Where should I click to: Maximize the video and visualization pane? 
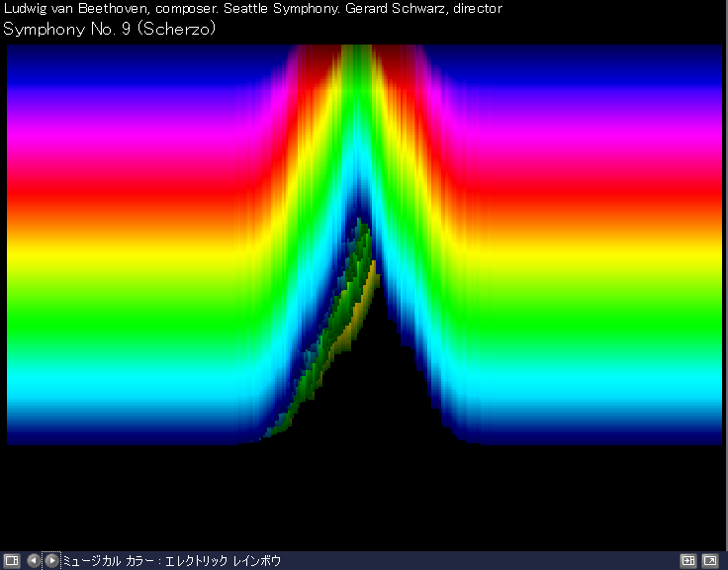pos(688,560)
